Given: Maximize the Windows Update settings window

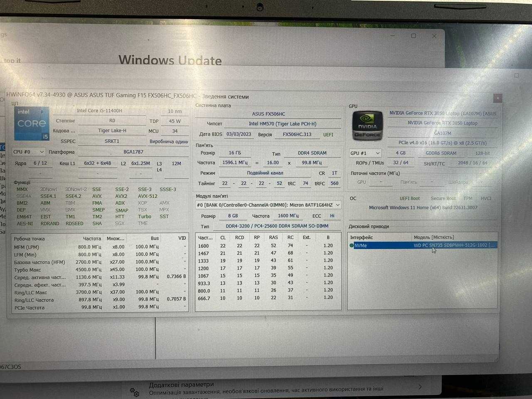Looking at the screenshot, I should coord(414,36).
